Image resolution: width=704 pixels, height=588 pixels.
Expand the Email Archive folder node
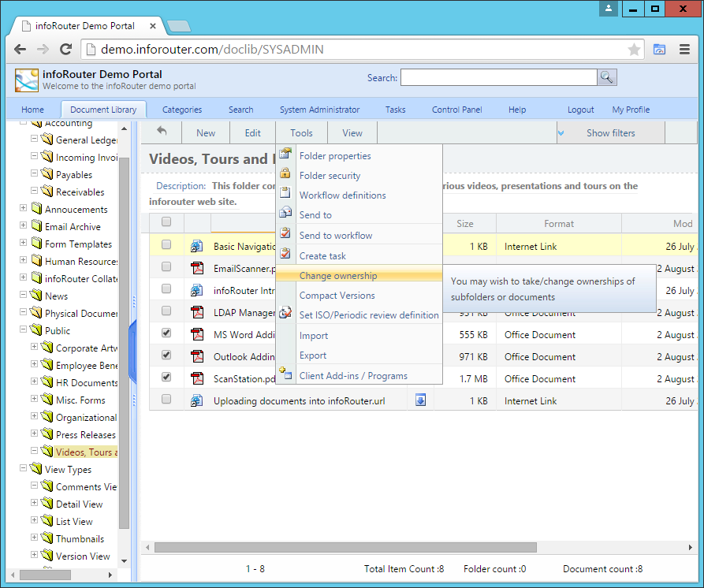click(x=24, y=225)
